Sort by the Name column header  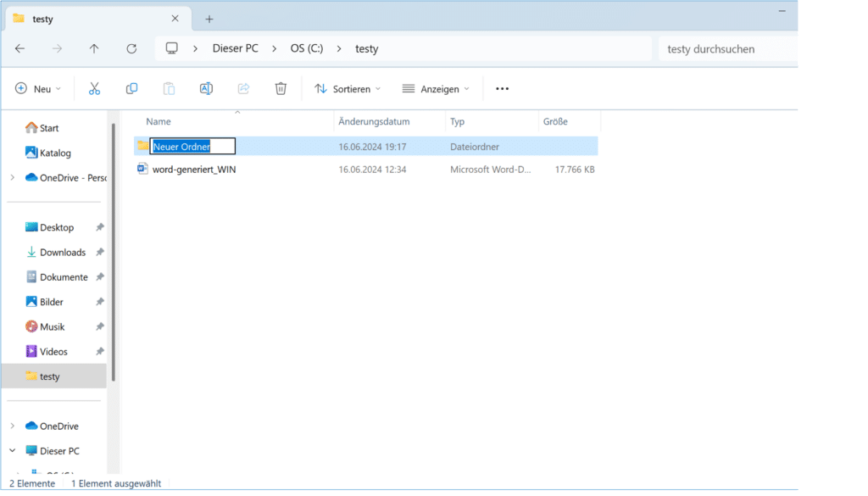tap(159, 121)
